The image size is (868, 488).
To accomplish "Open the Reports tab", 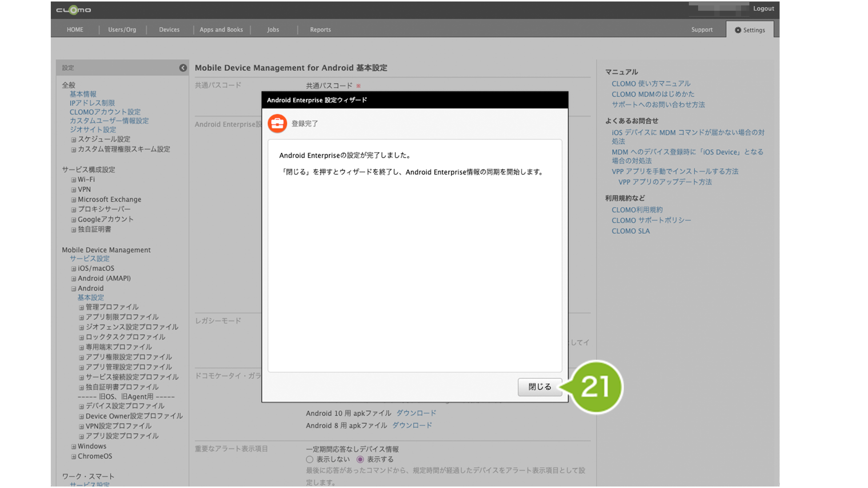I will (x=320, y=30).
